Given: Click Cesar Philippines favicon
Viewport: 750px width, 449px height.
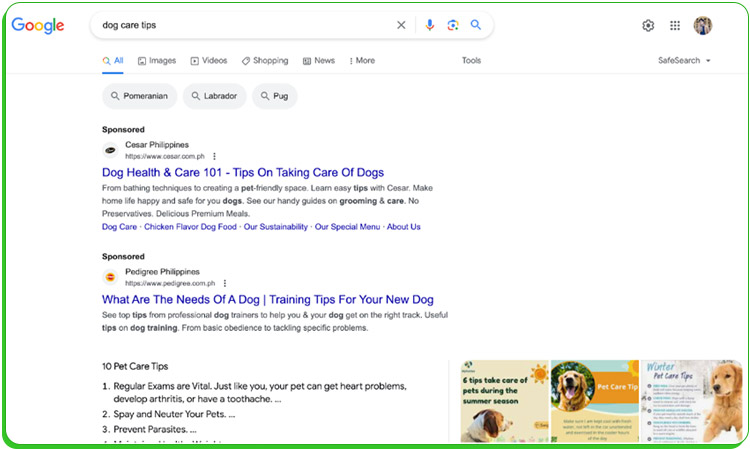Looking at the screenshot, I should point(110,150).
